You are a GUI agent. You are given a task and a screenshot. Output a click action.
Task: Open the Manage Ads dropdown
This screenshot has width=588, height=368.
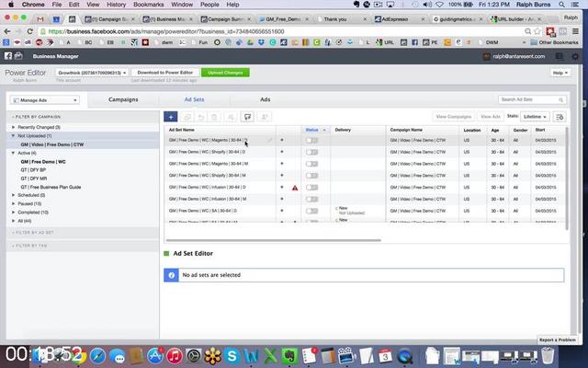click(45, 100)
